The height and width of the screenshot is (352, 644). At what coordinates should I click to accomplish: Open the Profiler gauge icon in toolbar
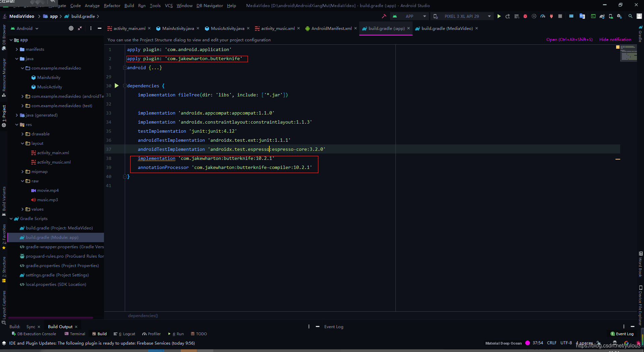543,16
